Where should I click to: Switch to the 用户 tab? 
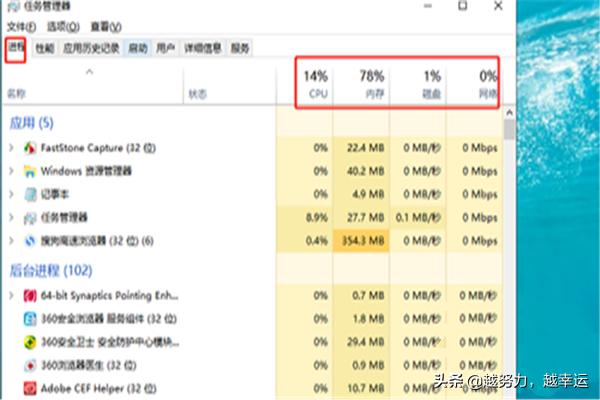(x=165, y=48)
